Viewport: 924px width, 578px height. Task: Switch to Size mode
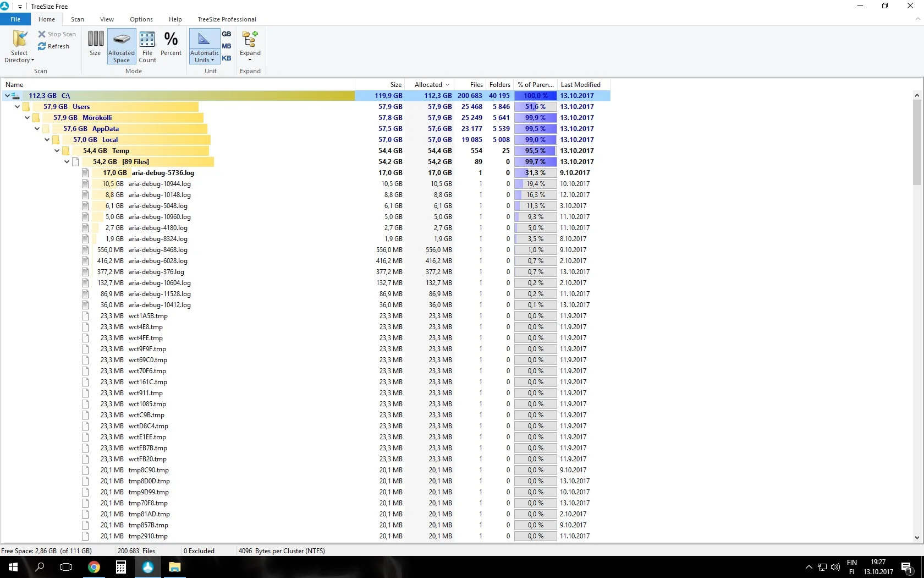tap(95, 39)
